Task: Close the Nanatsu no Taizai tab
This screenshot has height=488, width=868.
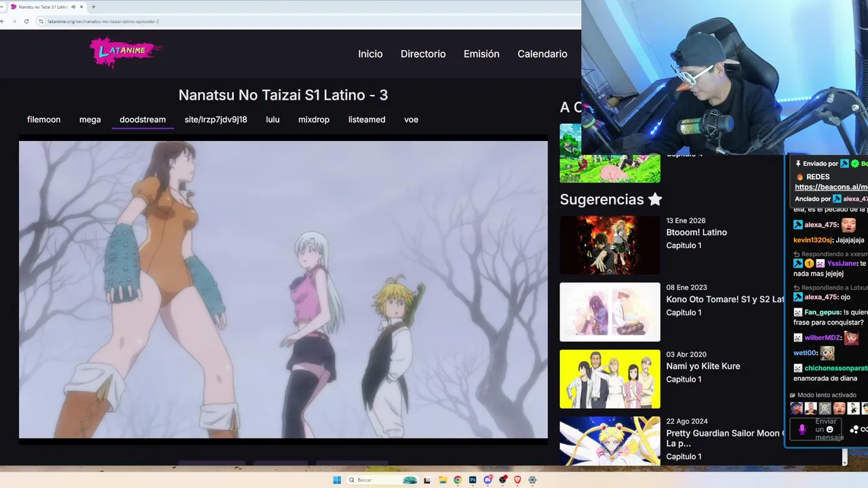Action: coord(82,7)
